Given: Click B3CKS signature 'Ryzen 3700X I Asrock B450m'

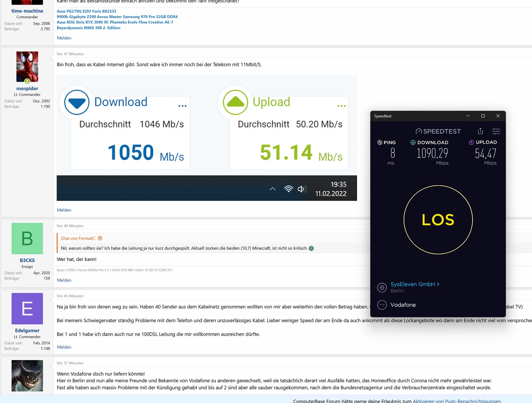Looking at the screenshot, I should click(x=114, y=270).
